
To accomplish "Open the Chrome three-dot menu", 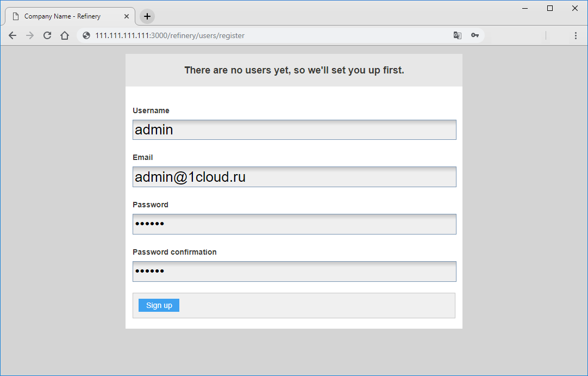I will [x=576, y=35].
